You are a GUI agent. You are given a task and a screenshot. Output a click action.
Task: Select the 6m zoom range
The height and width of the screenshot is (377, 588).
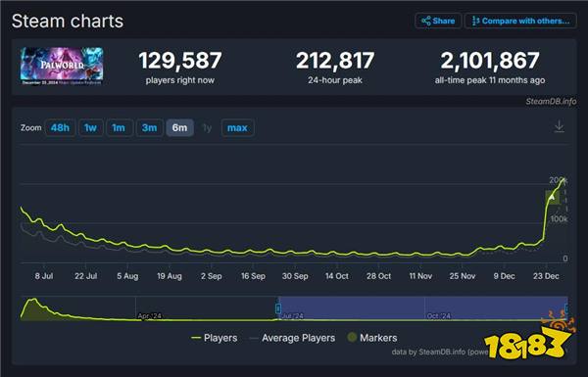(179, 128)
